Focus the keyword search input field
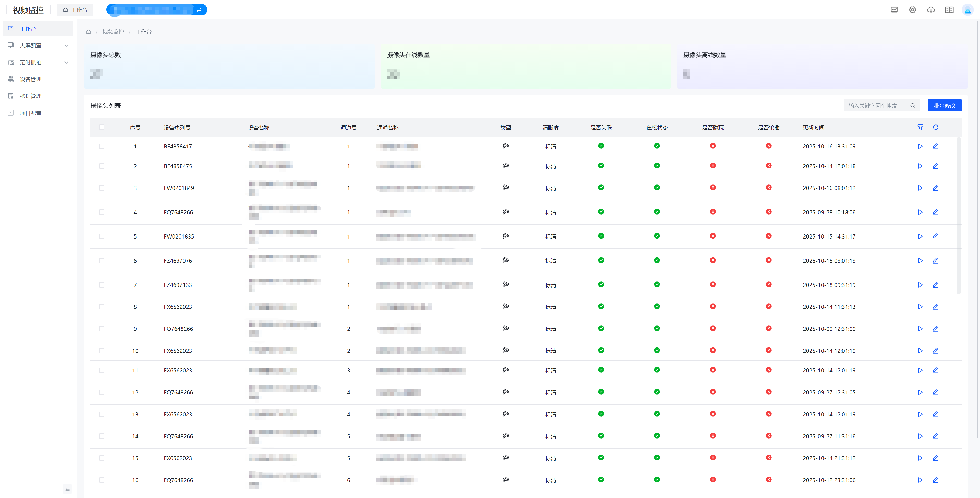Viewport: 980px width, 498px height. pyautogui.click(x=875, y=106)
